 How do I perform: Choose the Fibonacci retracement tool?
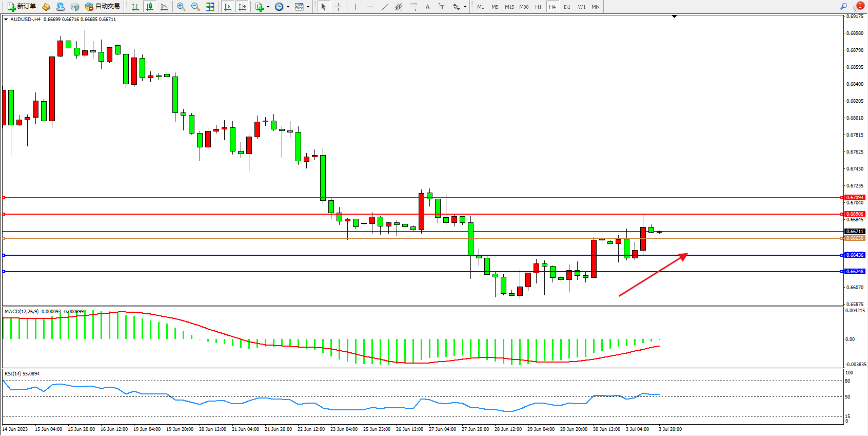click(413, 7)
